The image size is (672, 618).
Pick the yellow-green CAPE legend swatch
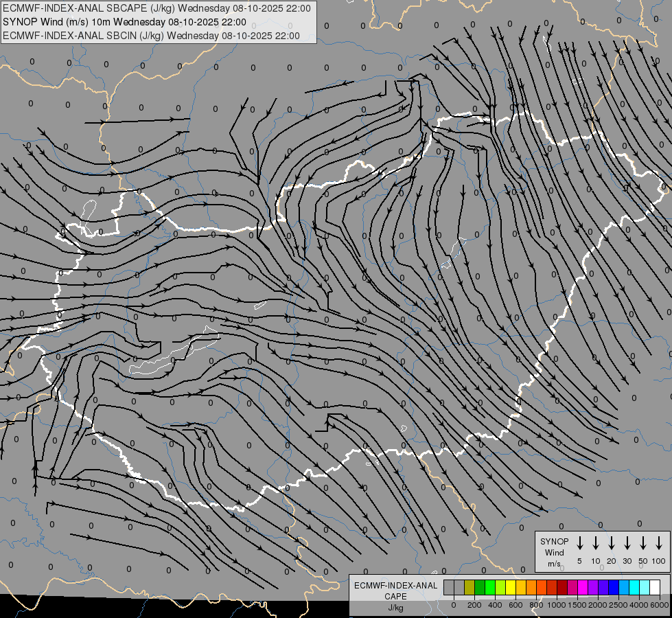[x=500, y=587]
